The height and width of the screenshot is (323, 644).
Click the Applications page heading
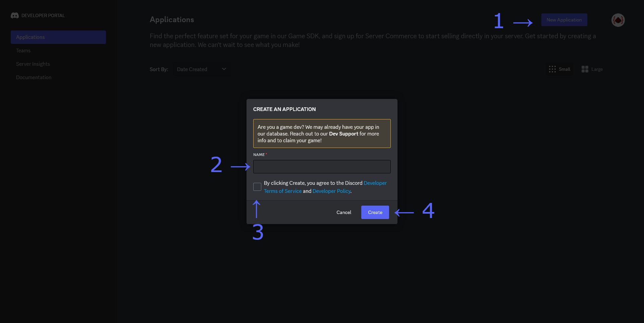tap(172, 20)
